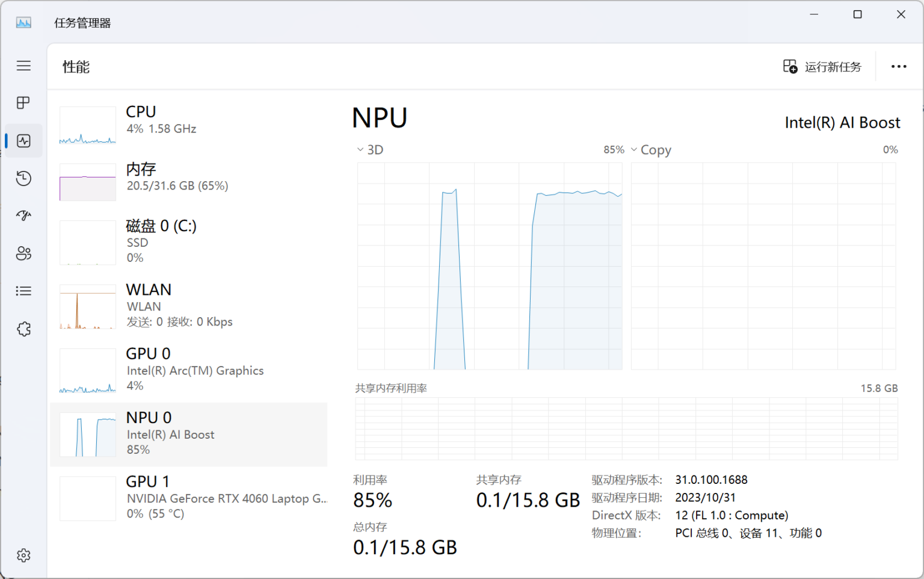The height and width of the screenshot is (579, 924).
Task: Select the Memory (内存) performance item
Action: pyautogui.click(x=188, y=181)
